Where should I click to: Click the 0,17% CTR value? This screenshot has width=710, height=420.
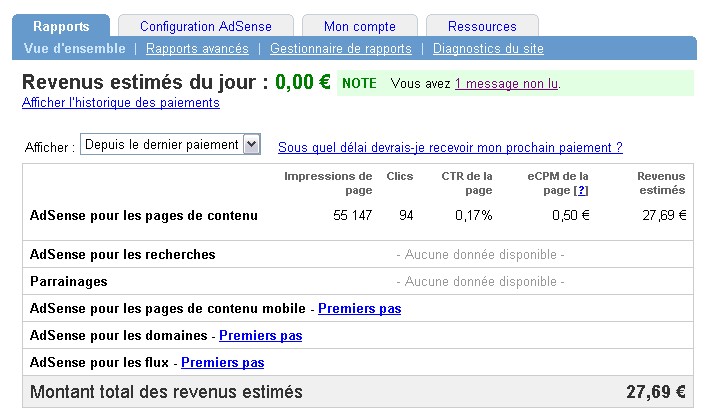click(474, 215)
